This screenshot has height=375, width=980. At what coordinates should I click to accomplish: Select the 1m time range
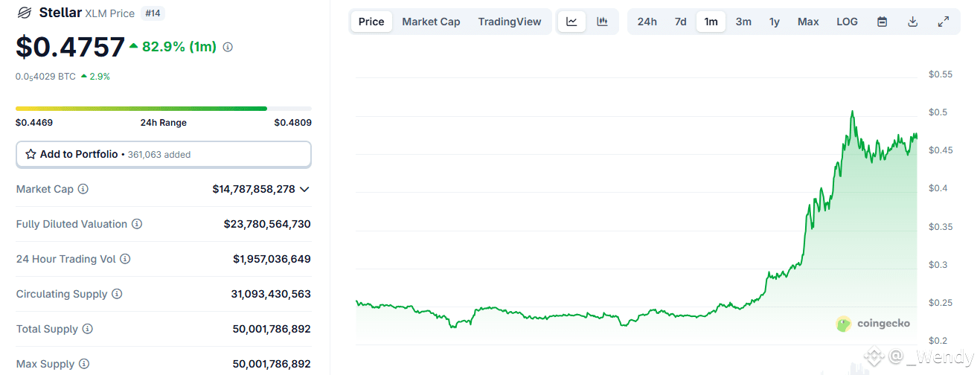(x=711, y=22)
